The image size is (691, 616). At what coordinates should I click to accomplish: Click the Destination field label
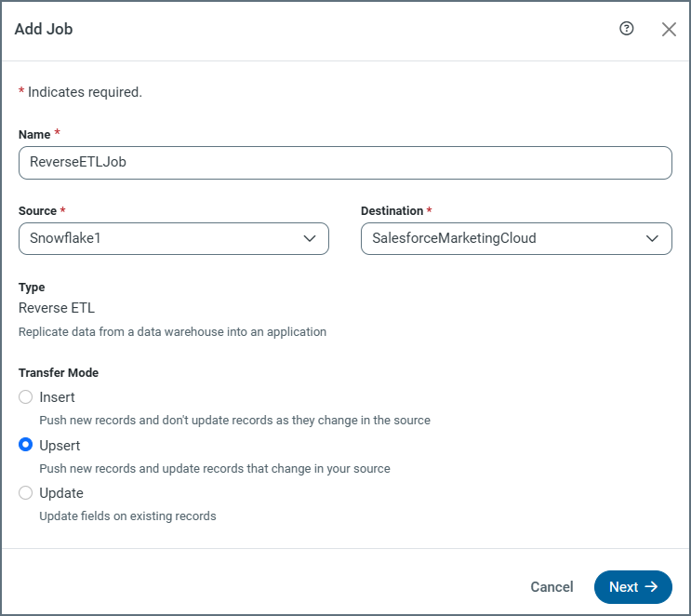392,211
